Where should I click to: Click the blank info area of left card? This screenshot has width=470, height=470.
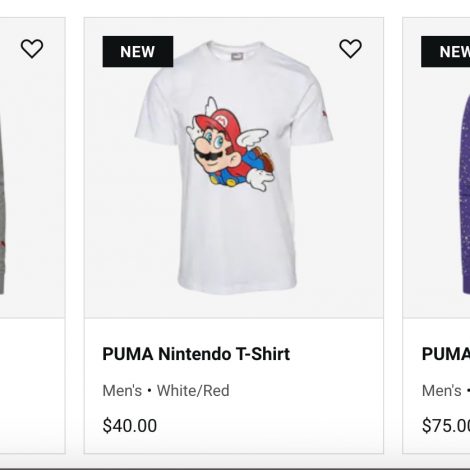pyautogui.click(x=32, y=386)
